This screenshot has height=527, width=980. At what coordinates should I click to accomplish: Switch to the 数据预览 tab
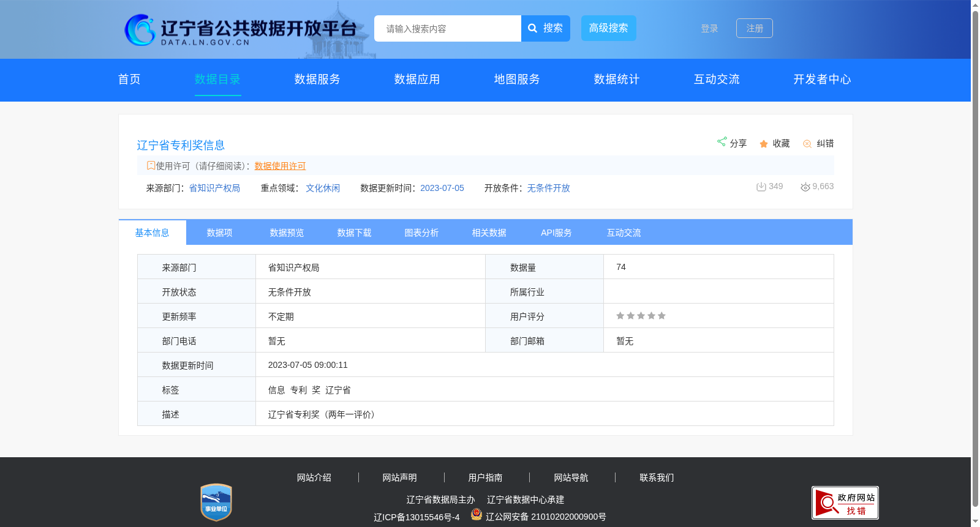(x=287, y=233)
